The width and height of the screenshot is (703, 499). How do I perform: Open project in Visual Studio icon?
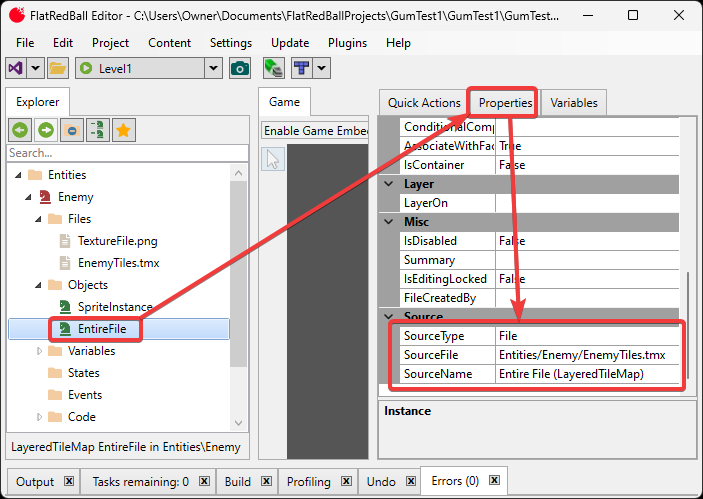(15, 68)
